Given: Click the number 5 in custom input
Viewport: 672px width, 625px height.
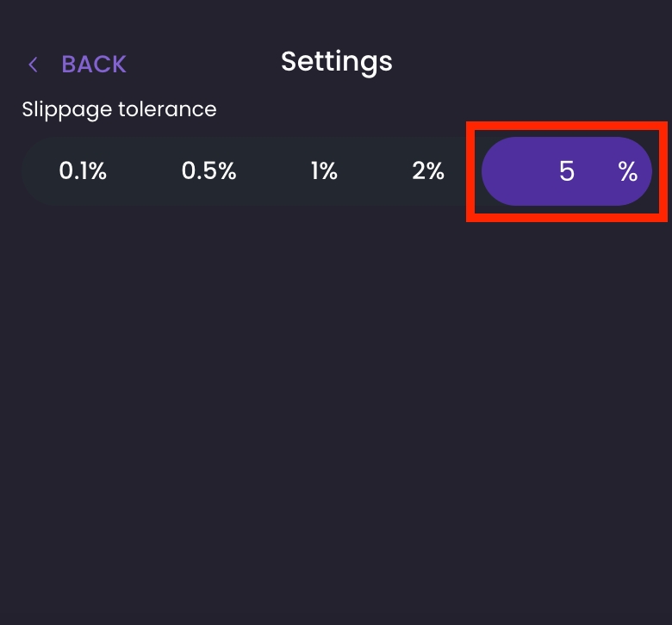Looking at the screenshot, I should [x=566, y=171].
